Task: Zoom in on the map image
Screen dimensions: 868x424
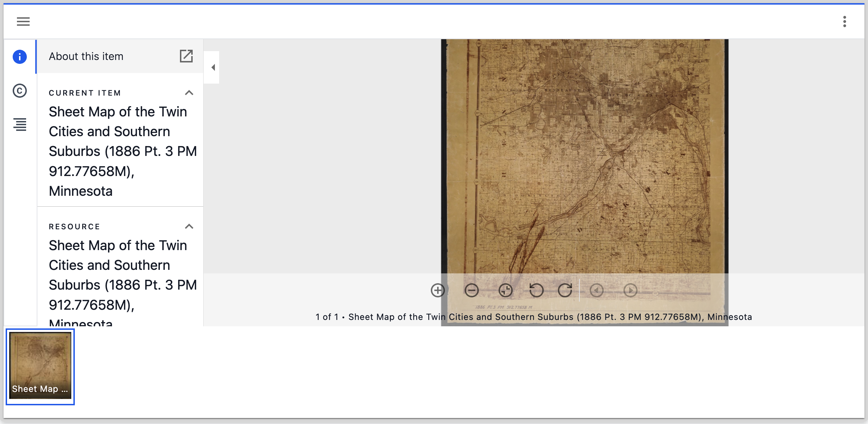Action: (438, 290)
